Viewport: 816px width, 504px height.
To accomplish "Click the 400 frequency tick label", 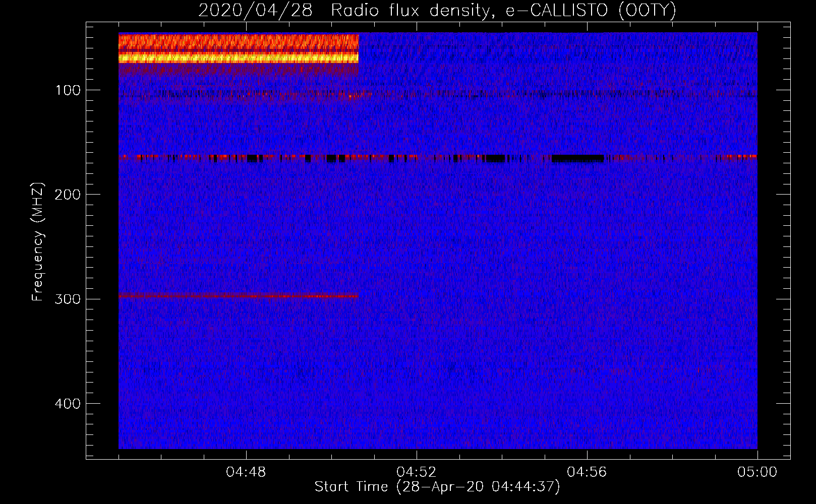I will click(68, 404).
